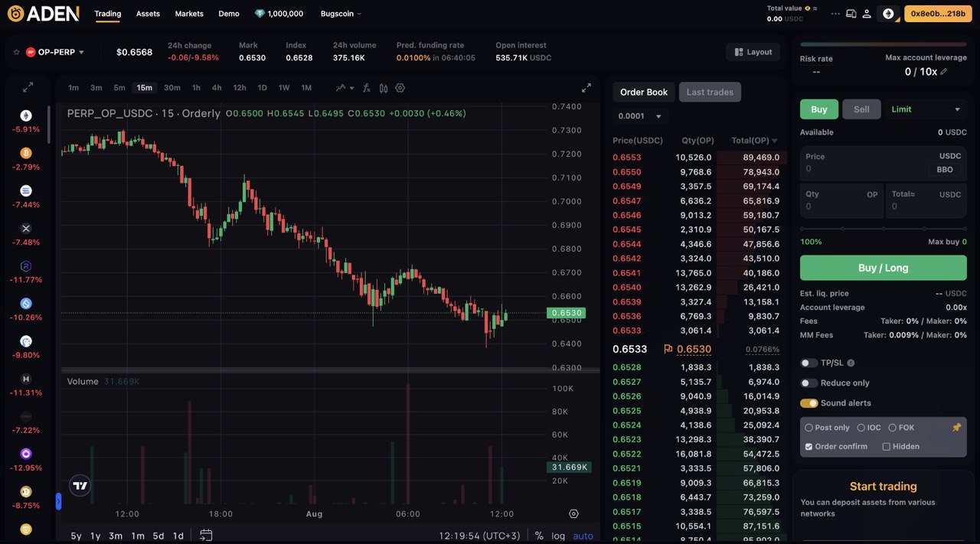Click TP/SL info icon
This screenshot has width=980, height=544.
[851, 363]
